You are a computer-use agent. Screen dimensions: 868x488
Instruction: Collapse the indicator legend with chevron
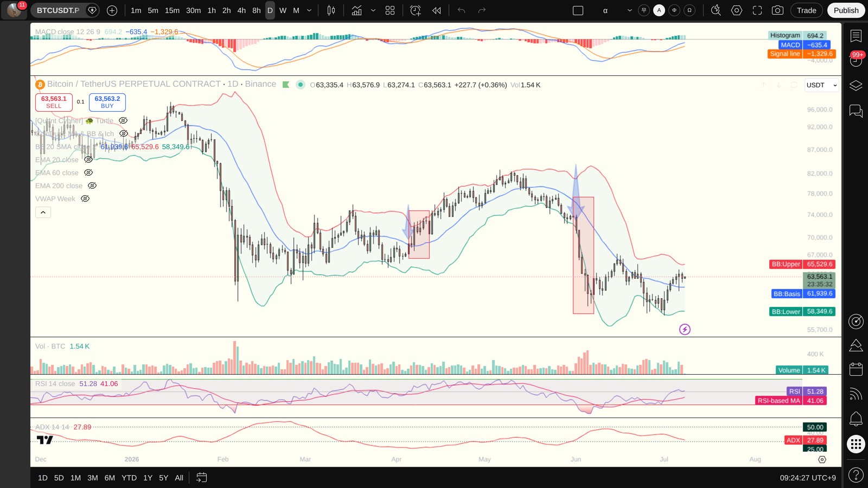click(43, 212)
